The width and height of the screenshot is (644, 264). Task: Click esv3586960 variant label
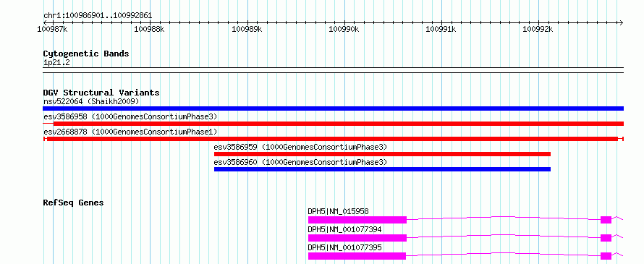point(300,162)
